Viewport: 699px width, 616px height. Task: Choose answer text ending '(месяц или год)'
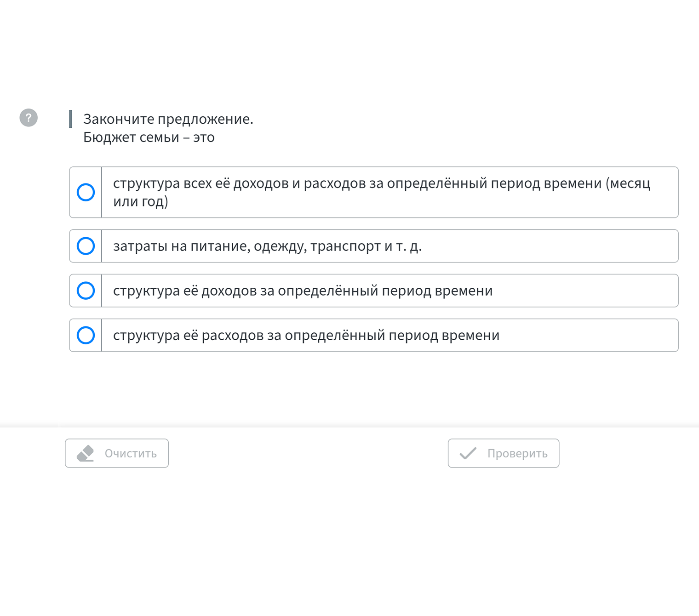(382, 192)
